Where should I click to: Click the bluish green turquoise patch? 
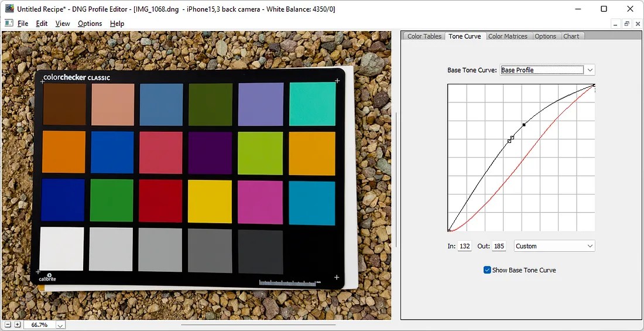pyautogui.click(x=312, y=104)
